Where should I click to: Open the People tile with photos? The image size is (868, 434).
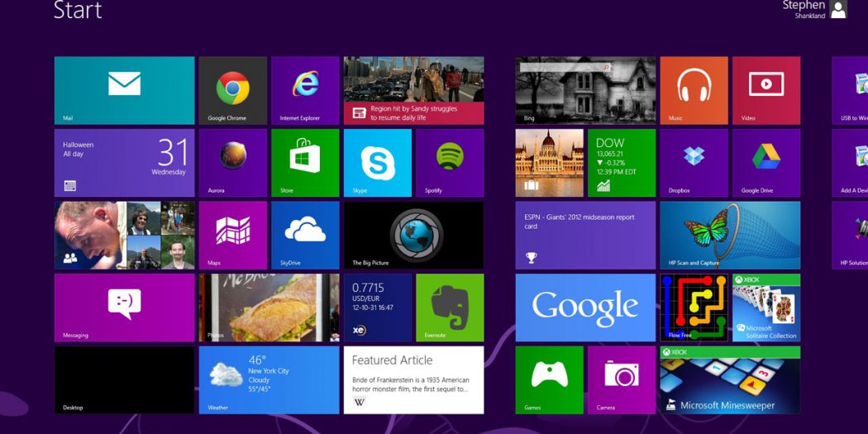125,236
